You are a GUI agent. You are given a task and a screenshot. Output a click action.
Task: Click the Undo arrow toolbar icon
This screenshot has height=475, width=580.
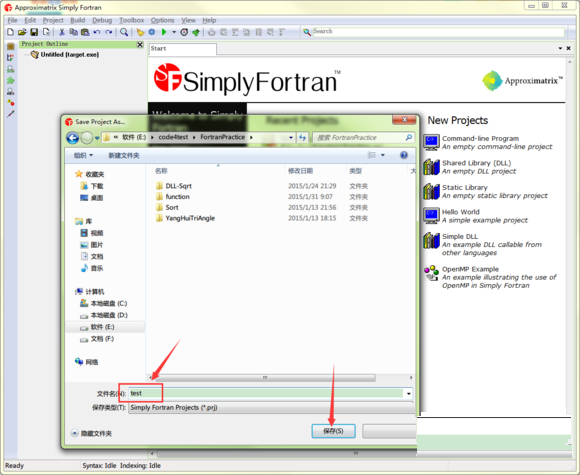(x=97, y=32)
